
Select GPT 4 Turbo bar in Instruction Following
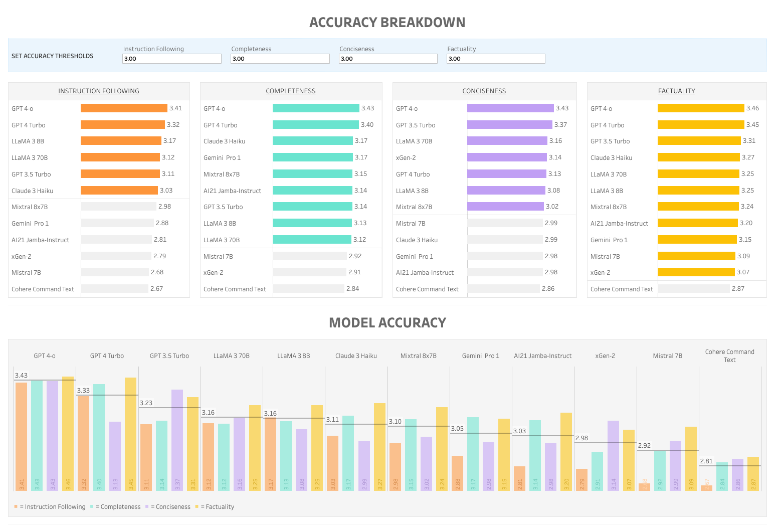click(123, 125)
